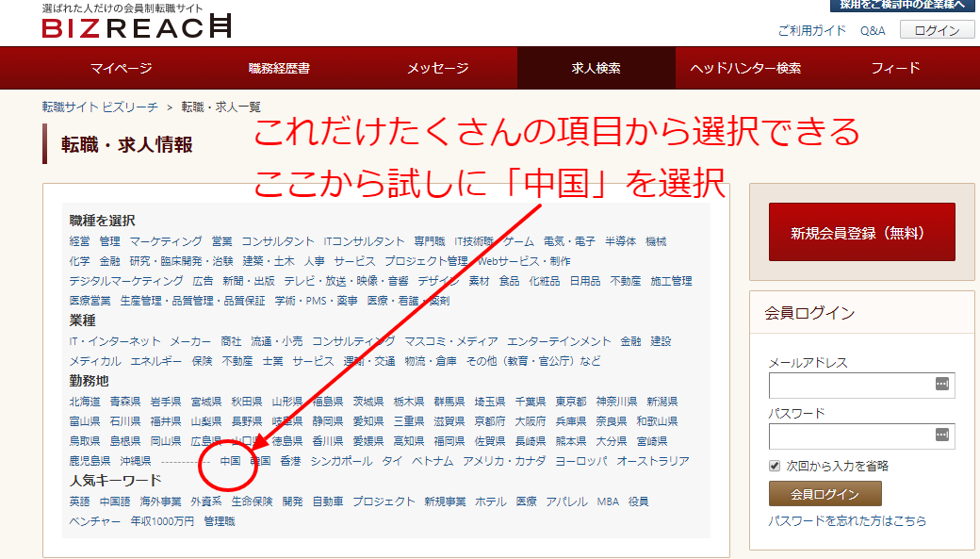Open パスワードを忘れた方はこちら link
The width and height of the screenshot is (980, 559).
(847, 520)
